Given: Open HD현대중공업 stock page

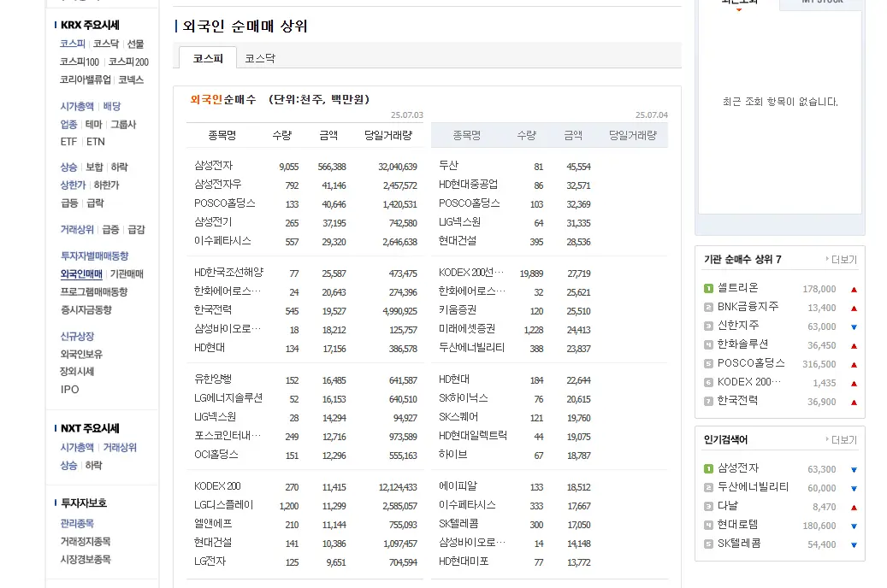Looking at the screenshot, I should 469,185.
